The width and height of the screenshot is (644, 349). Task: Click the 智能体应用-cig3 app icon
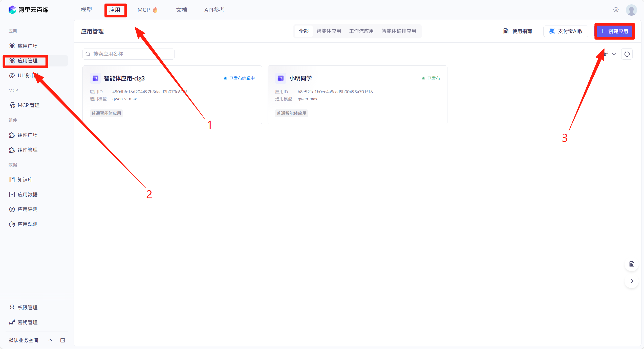coord(95,78)
